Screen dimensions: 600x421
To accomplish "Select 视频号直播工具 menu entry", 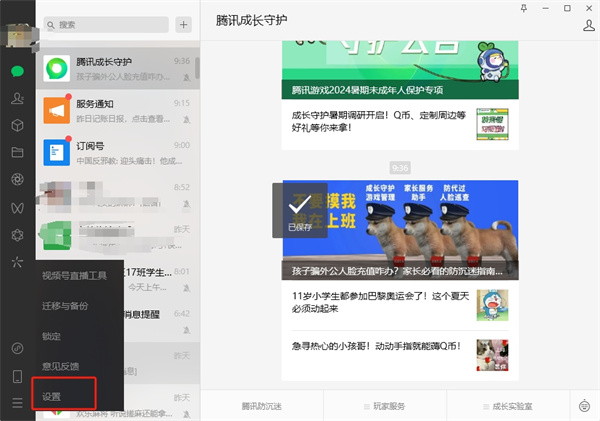I will (x=79, y=276).
